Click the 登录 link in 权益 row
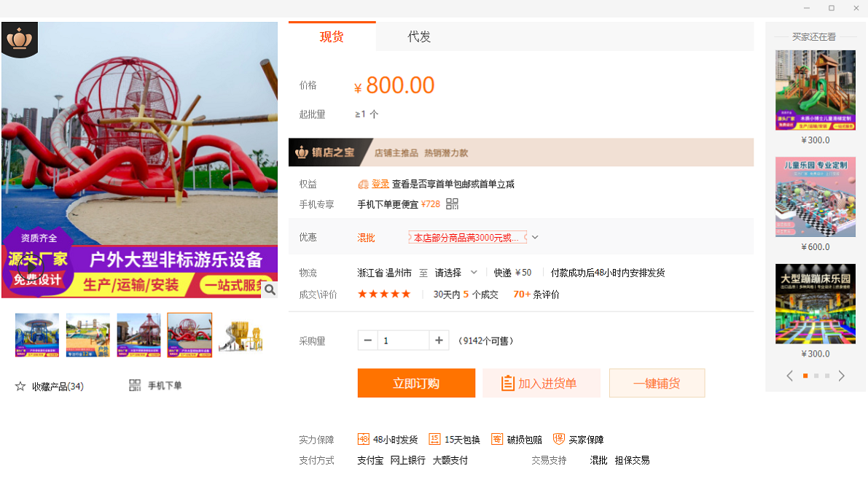 (380, 184)
